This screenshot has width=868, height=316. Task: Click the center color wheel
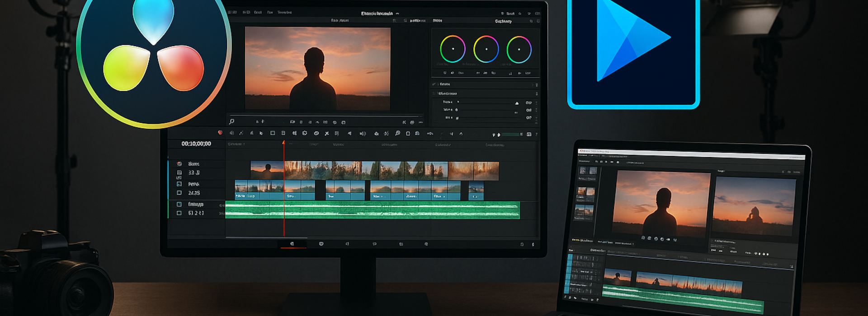pos(486,49)
